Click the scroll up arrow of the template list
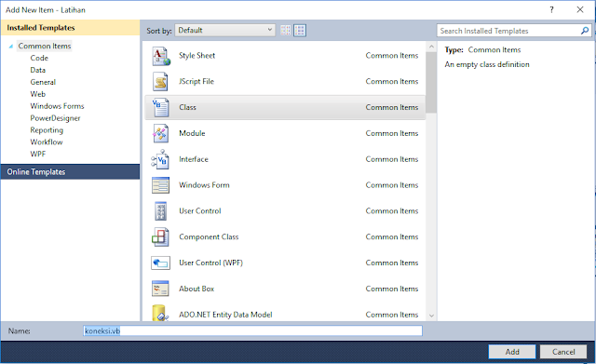 [431, 47]
